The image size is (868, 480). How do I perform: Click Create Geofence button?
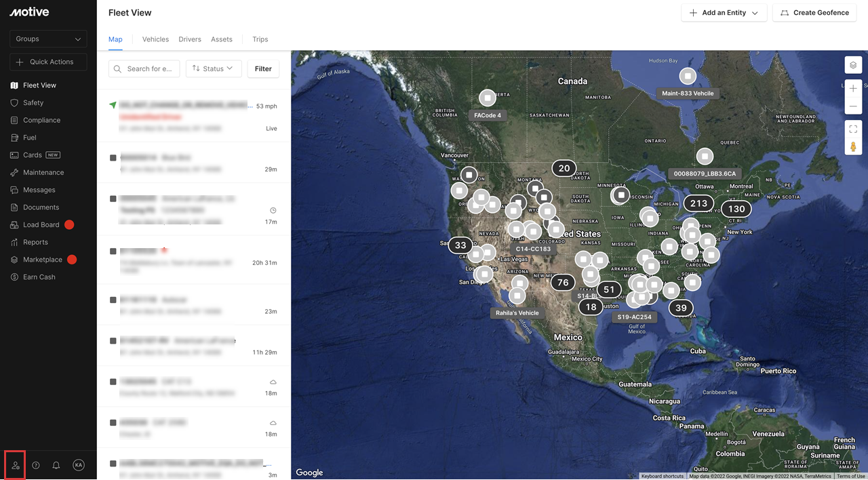(814, 13)
